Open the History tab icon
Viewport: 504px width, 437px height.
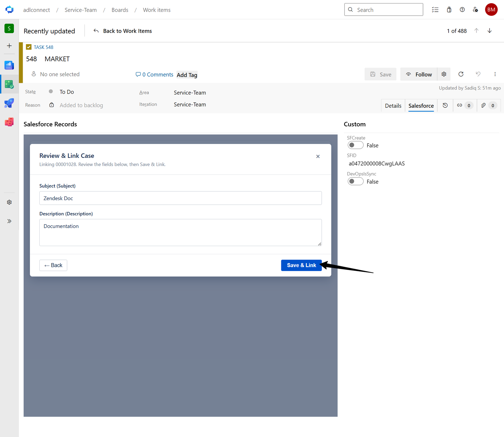pyautogui.click(x=445, y=106)
